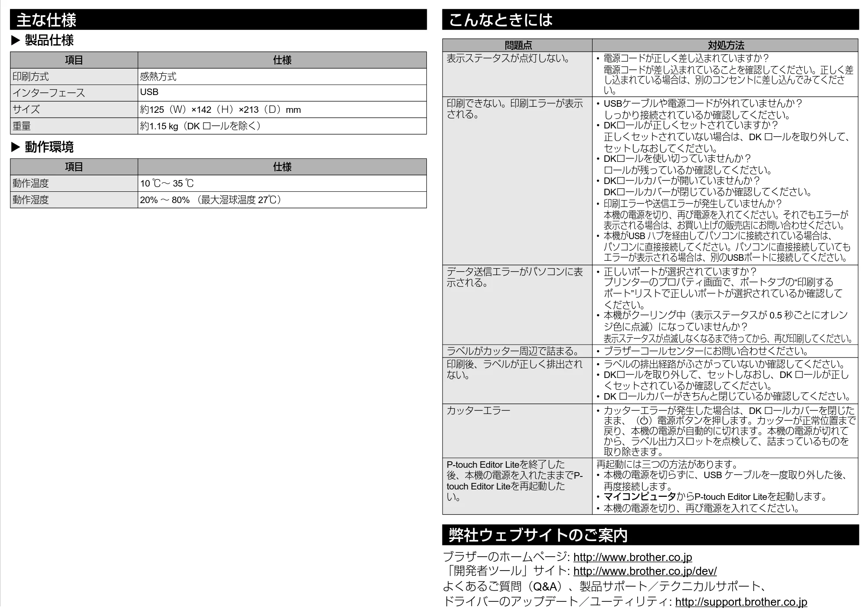
Task: Select the 動作湿度 row label
Action: click(x=74, y=200)
